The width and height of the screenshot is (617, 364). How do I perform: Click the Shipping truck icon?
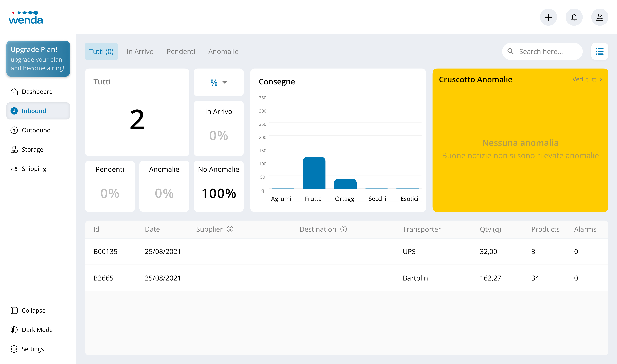[14, 169]
